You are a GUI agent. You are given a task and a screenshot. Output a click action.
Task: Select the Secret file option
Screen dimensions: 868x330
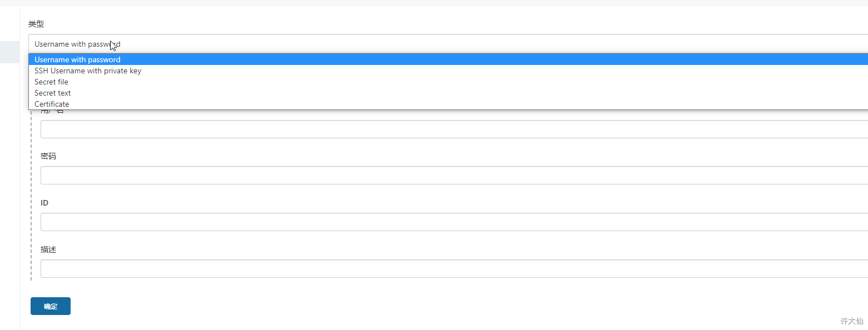coord(51,82)
